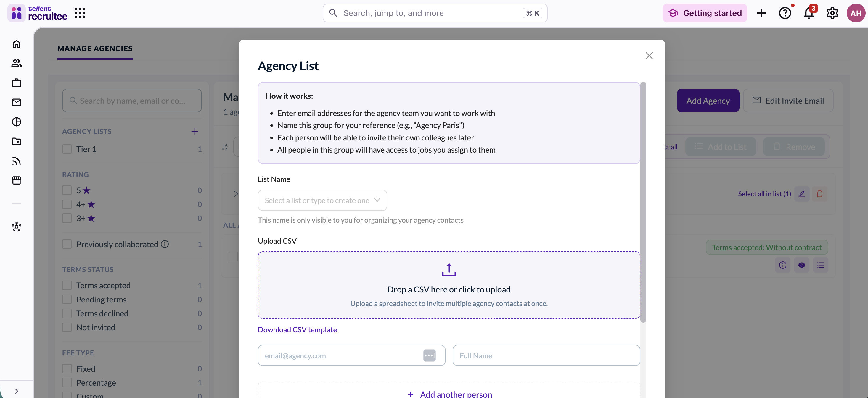Screen dimensions: 868x398
Task: Toggle the agency row eye visibility icon
Action: click(x=802, y=265)
